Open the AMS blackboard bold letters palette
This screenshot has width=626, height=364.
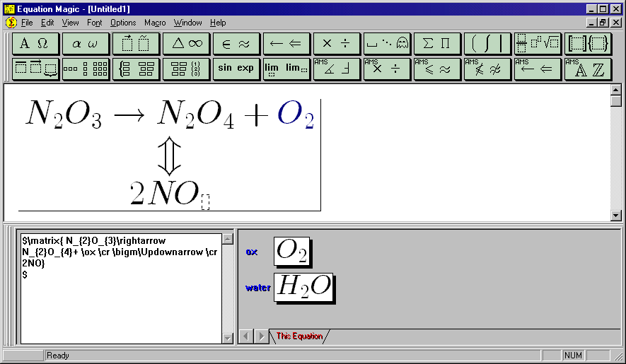pyautogui.click(x=588, y=69)
